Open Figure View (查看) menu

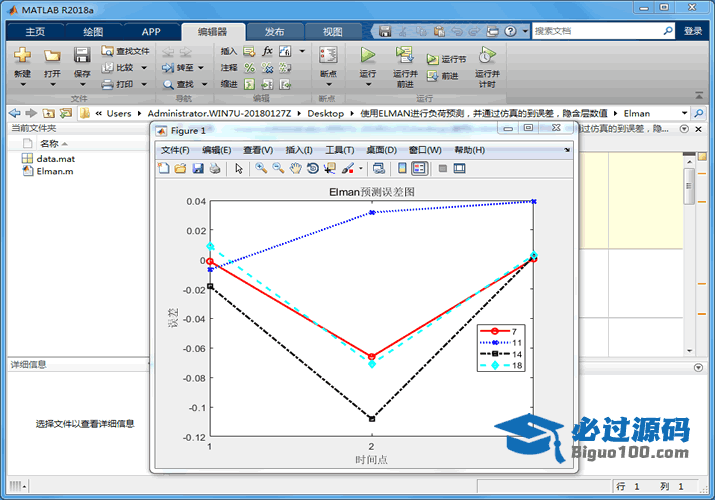click(x=258, y=150)
